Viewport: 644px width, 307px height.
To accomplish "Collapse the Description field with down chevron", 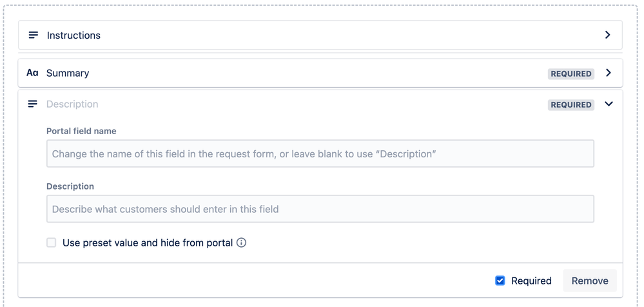I will tap(609, 104).
